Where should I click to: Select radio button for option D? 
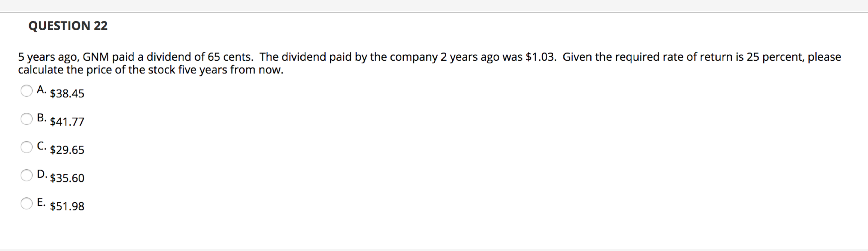[x=26, y=175]
